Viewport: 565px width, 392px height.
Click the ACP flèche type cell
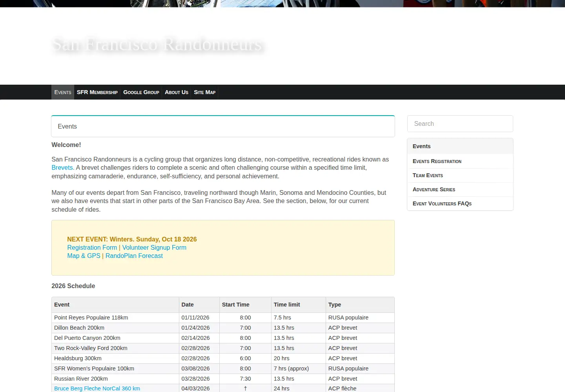360,388
